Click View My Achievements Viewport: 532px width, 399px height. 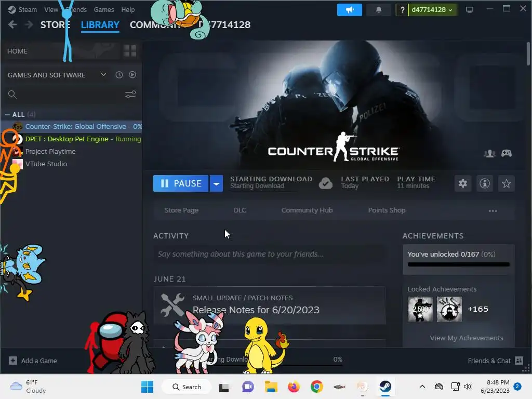click(x=467, y=338)
